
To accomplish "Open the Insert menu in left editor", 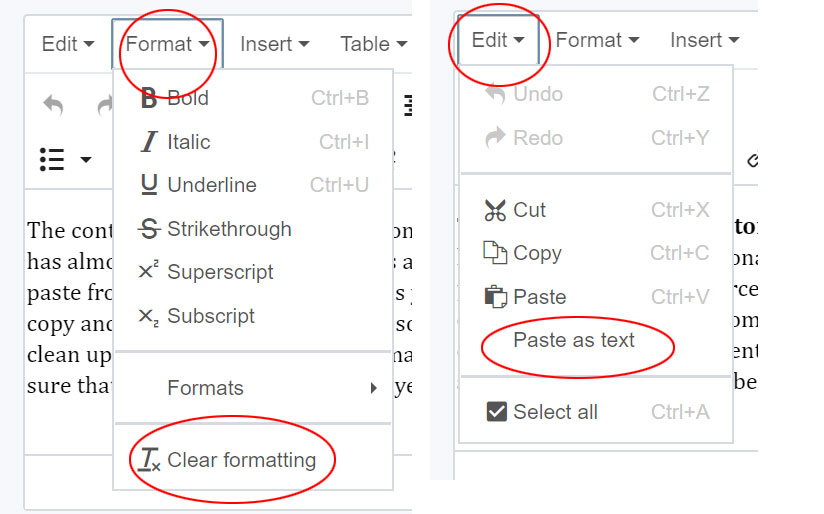I will 274,44.
